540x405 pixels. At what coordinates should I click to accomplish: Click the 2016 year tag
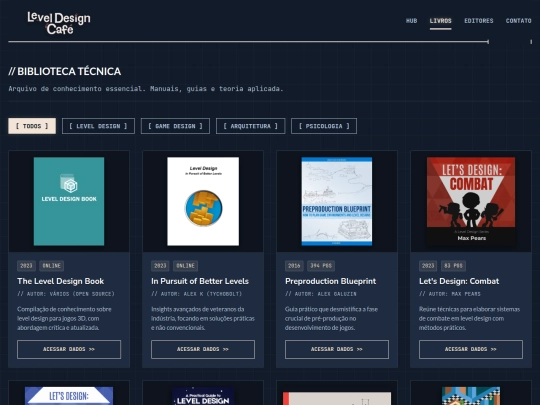pyautogui.click(x=294, y=266)
